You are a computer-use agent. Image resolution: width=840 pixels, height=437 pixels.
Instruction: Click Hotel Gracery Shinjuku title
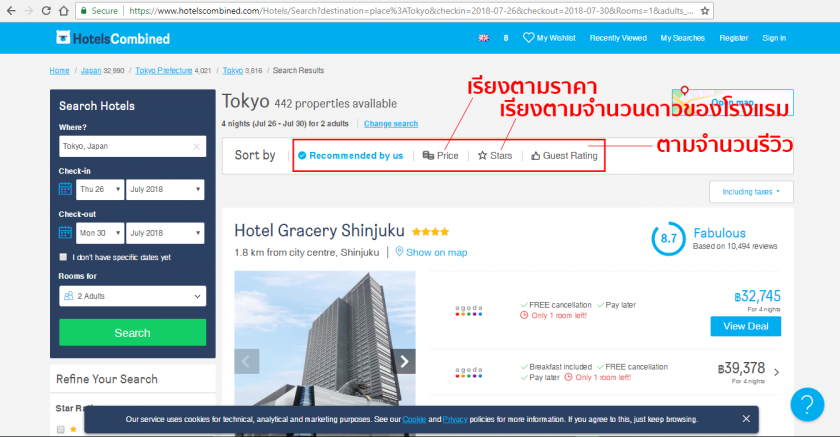(x=319, y=230)
